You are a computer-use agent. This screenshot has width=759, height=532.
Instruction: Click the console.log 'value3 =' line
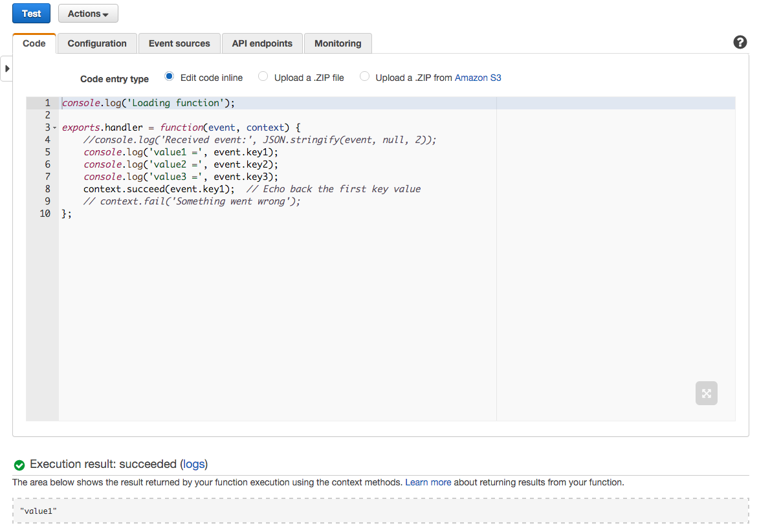(x=181, y=177)
